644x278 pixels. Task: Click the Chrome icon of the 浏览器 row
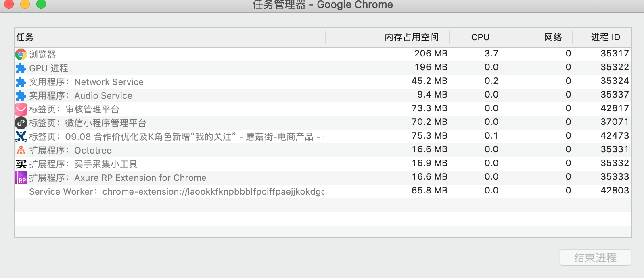pos(21,54)
